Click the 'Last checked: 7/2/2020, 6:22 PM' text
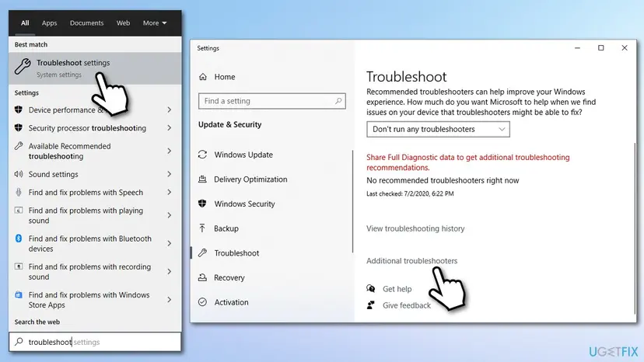The image size is (644, 362). click(410, 193)
